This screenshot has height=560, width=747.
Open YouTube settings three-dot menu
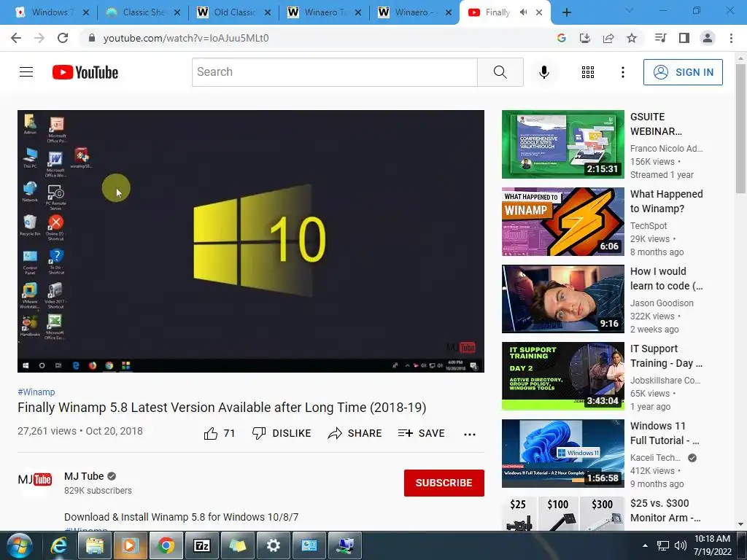click(623, 72)
